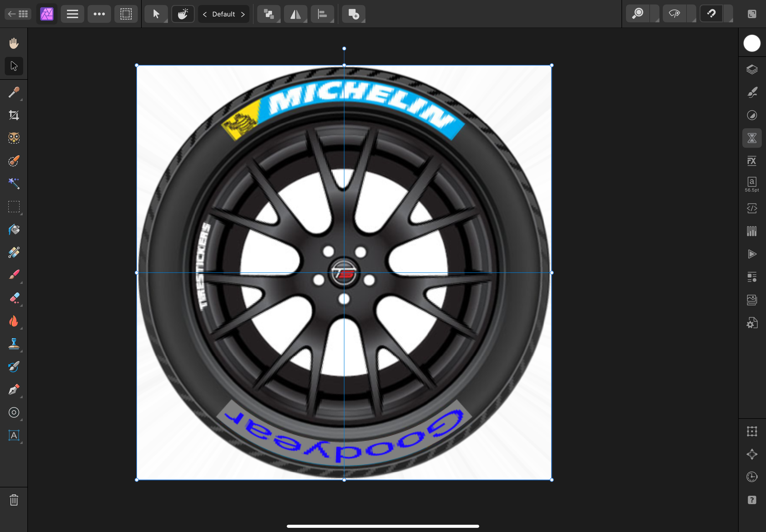The image size is (766, 532).
Task: Select the Flood Select magic wand tool
Action: point(14,184)
